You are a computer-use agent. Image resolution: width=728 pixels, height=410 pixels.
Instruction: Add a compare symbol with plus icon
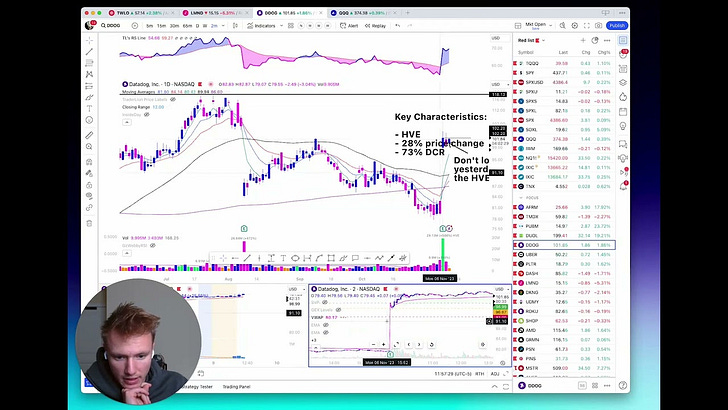tap(135, 26)
